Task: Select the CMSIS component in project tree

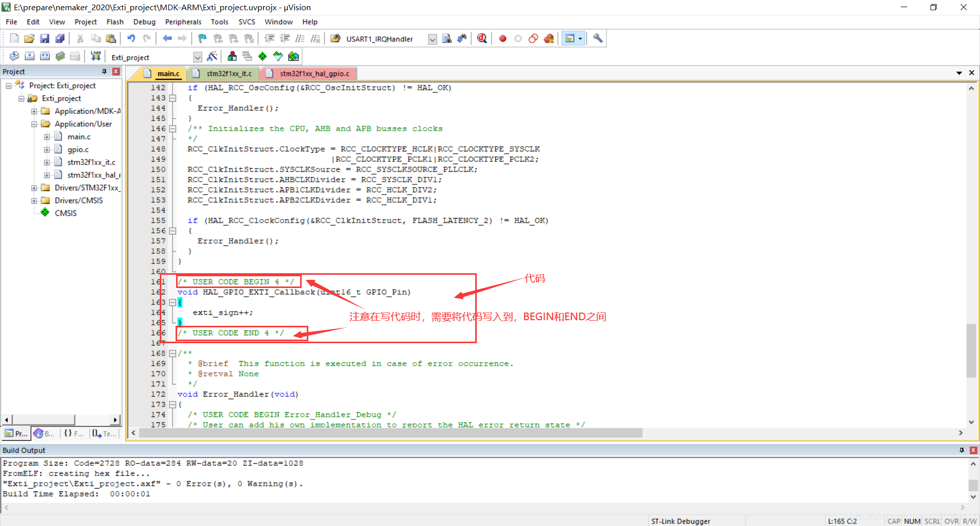Action: [x=66, y=213]
